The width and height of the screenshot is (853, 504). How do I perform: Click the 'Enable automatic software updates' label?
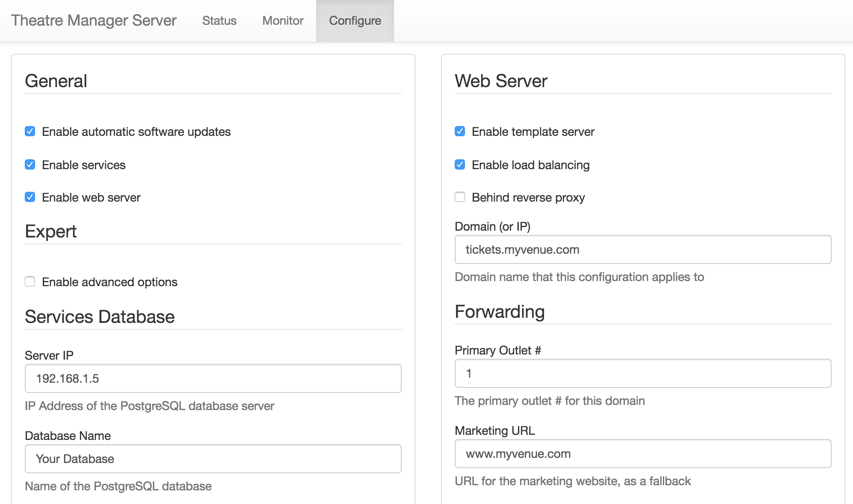click(136, 132)
